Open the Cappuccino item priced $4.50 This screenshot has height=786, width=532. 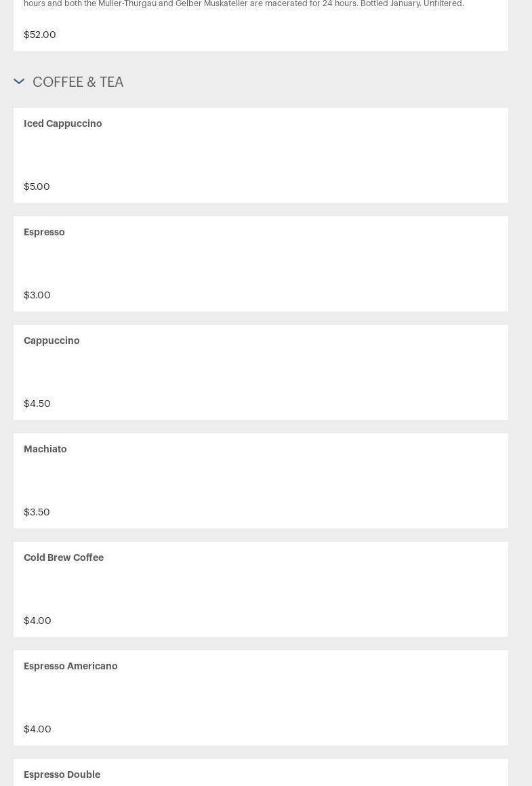click(x=52, y=340)
